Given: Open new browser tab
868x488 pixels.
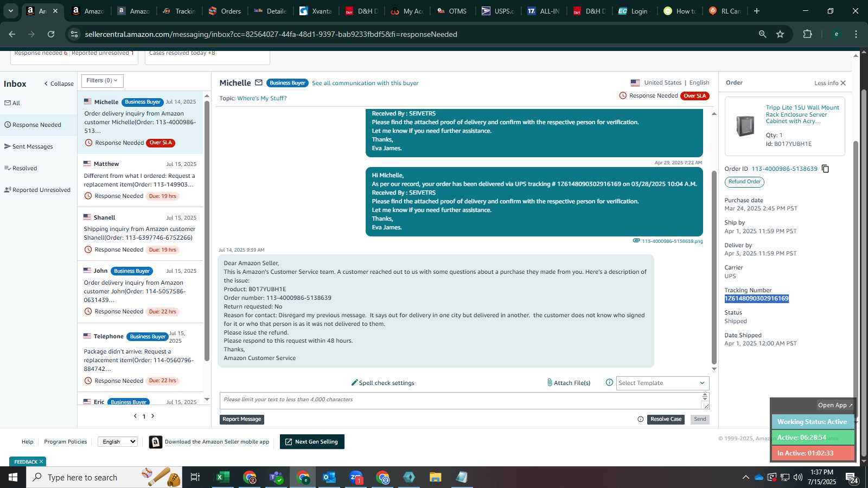Looking at the screenshot, I should coord(757,11).
